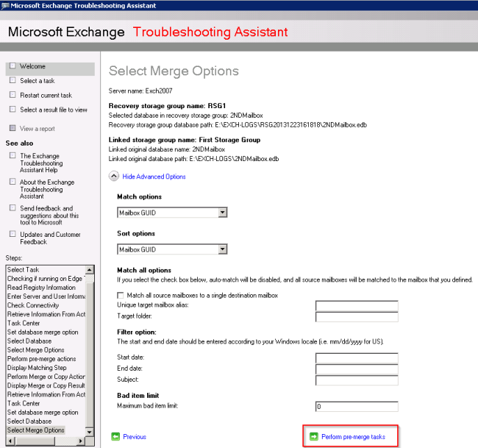478x448 pixels.
Task: Open the Sort options dropdown
Action: (222, 249)
